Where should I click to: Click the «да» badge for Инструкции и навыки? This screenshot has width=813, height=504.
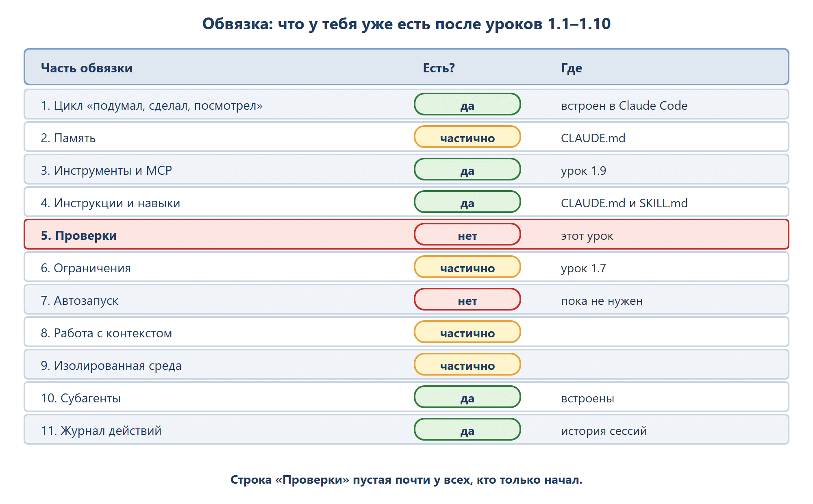click(x=467, y=202)
